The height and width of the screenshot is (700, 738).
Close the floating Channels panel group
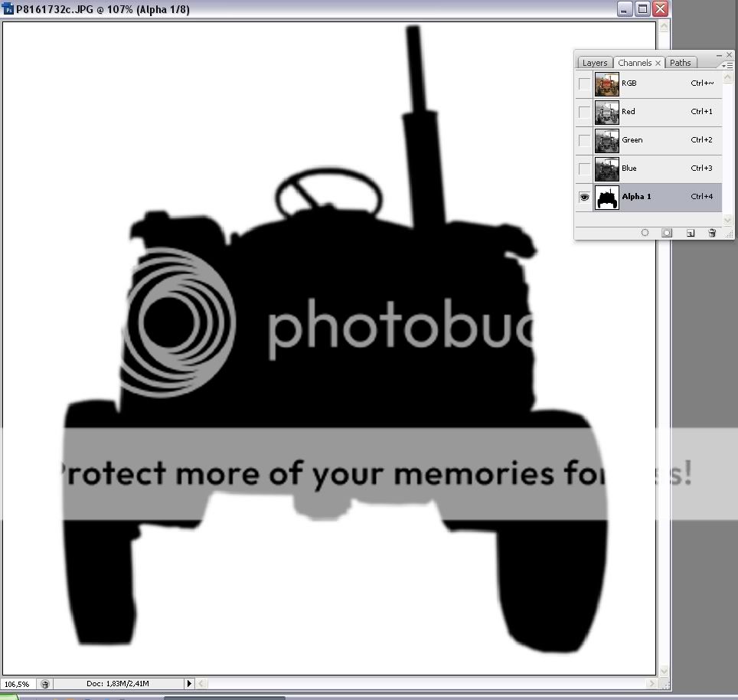click(729, 55)
